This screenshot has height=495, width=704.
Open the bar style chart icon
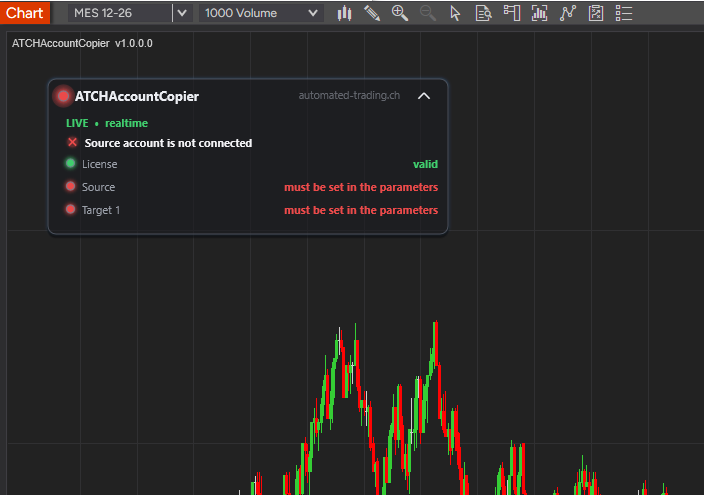(344, 13)
